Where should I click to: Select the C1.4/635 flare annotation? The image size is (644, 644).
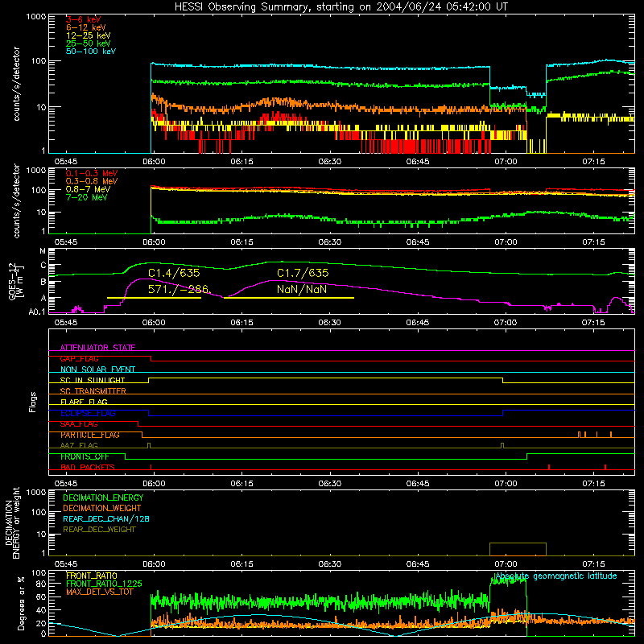click(x=174, y=273)
